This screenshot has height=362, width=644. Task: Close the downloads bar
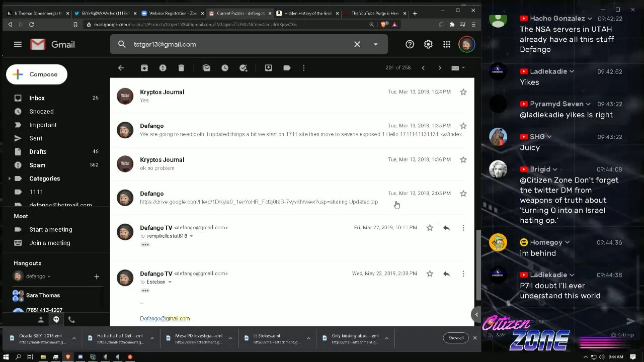(474, 338)
